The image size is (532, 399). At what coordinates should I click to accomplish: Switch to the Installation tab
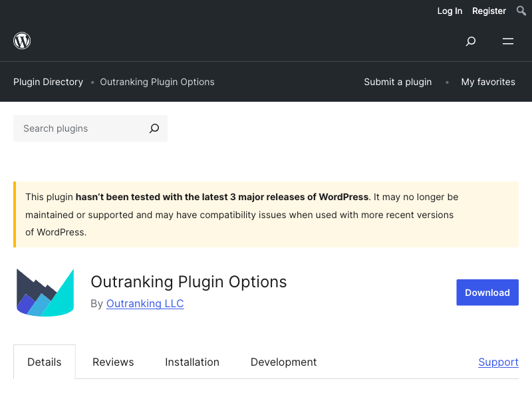(x=192, y=362)
